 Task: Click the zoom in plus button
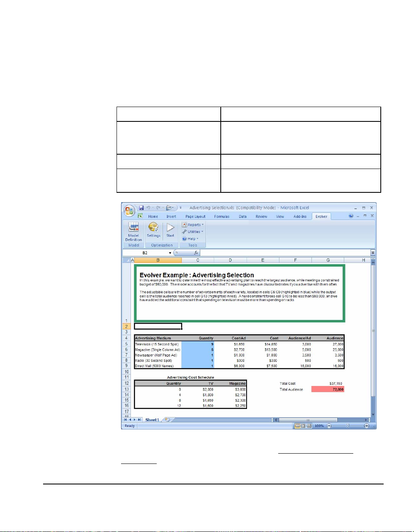point(366,426)
